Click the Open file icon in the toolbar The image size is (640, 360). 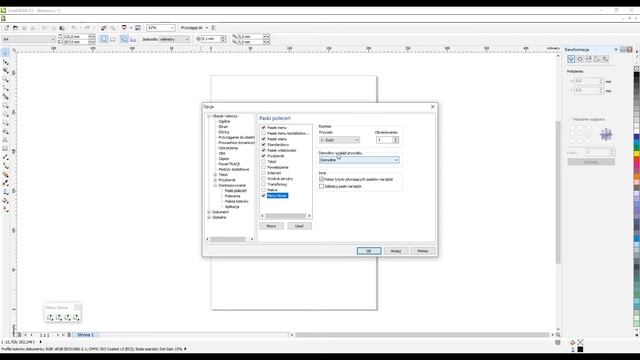pos(15,28)
